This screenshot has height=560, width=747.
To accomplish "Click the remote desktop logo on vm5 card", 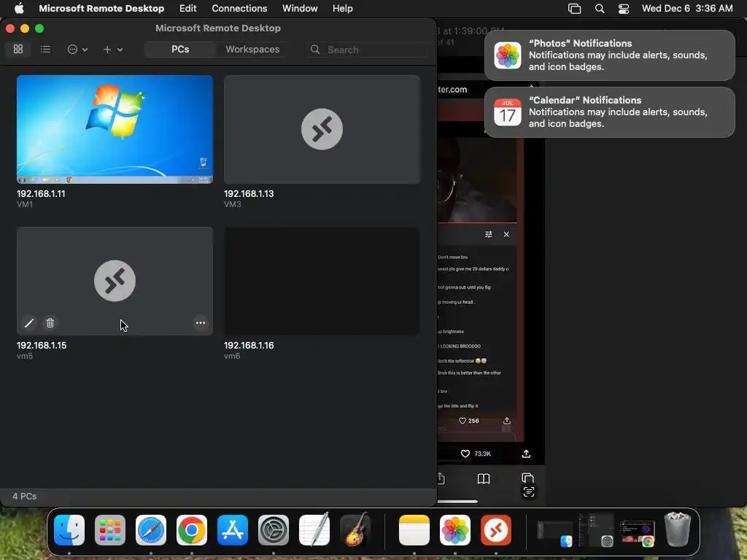I will 115,281.
